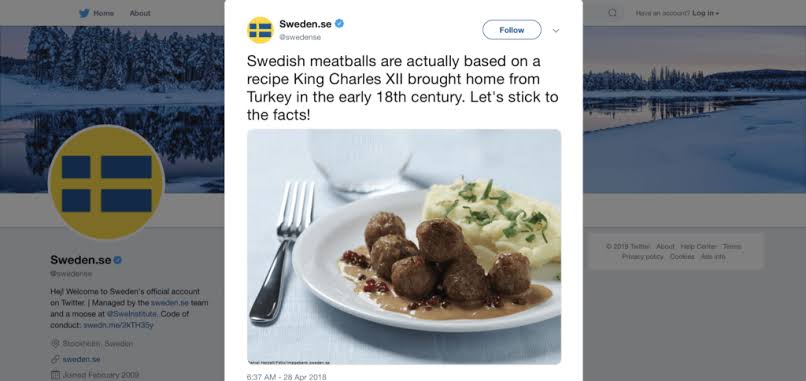
Task: Click the verified badge on the profile name
Action: point(118,260)
